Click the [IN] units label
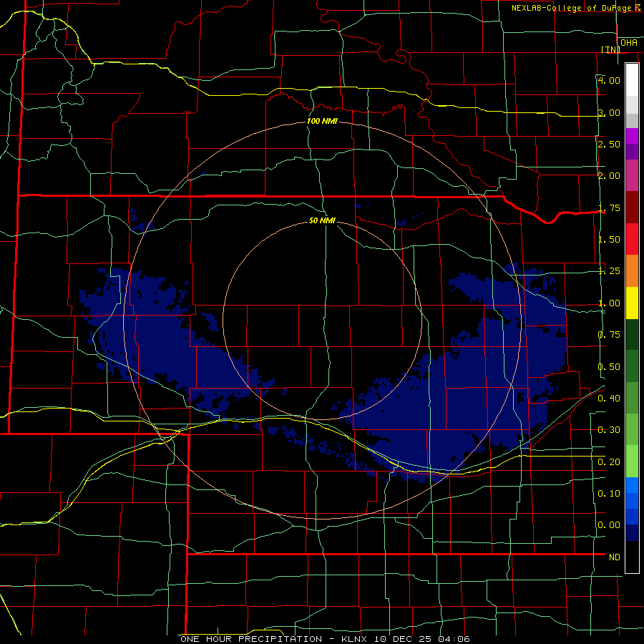 tap(611, 49)
